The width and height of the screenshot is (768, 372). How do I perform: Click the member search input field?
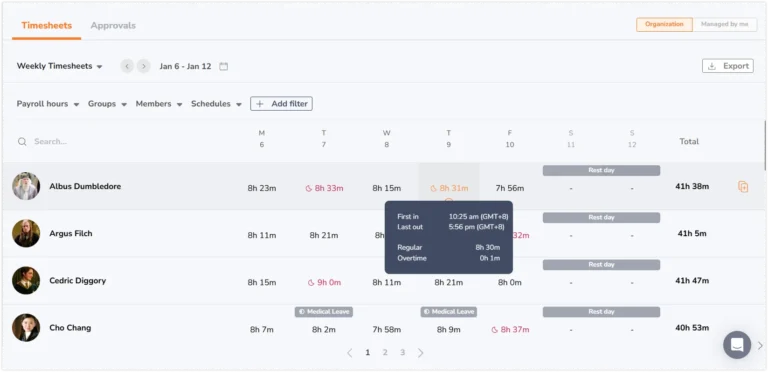pos(122,141)
